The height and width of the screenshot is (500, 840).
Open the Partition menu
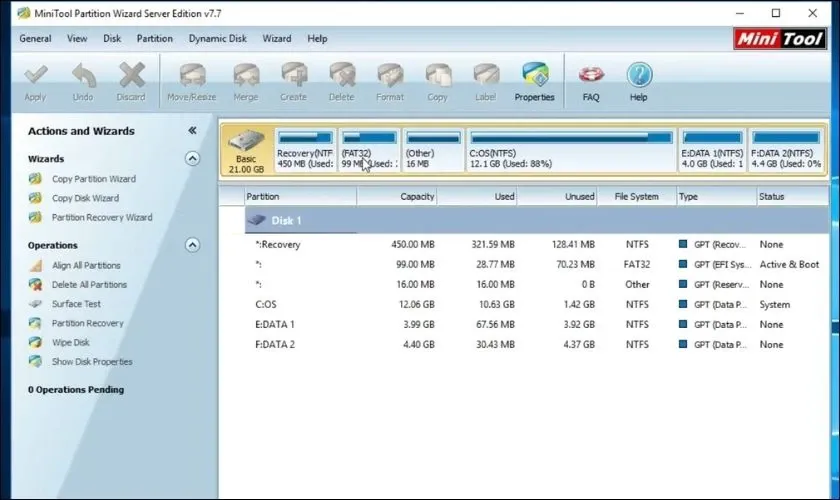coord(154,39)
